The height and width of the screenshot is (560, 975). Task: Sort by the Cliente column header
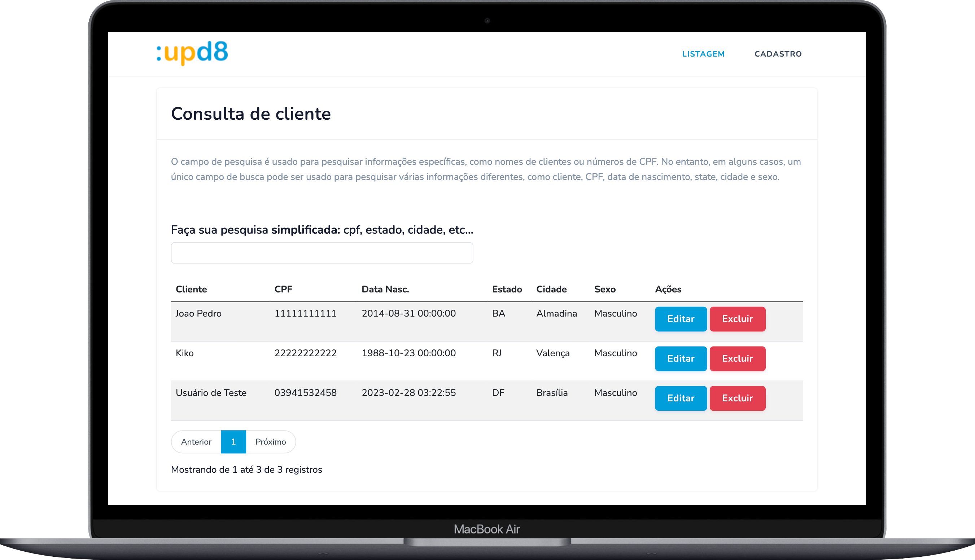(x=191, y=289)
